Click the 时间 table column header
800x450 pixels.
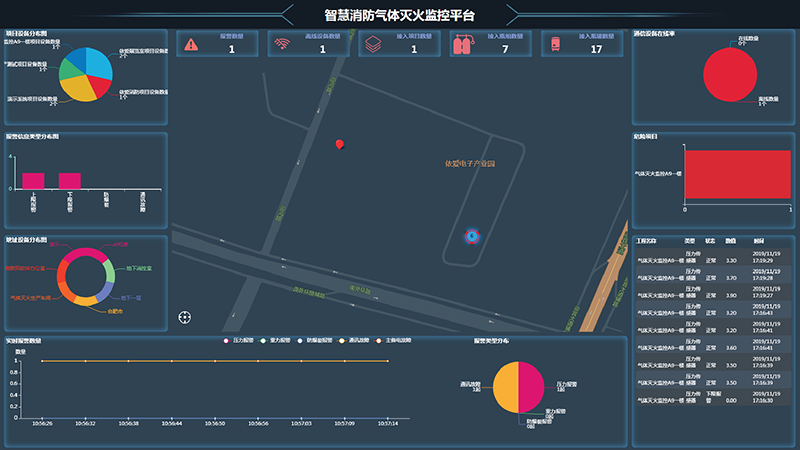pos(759,241)
